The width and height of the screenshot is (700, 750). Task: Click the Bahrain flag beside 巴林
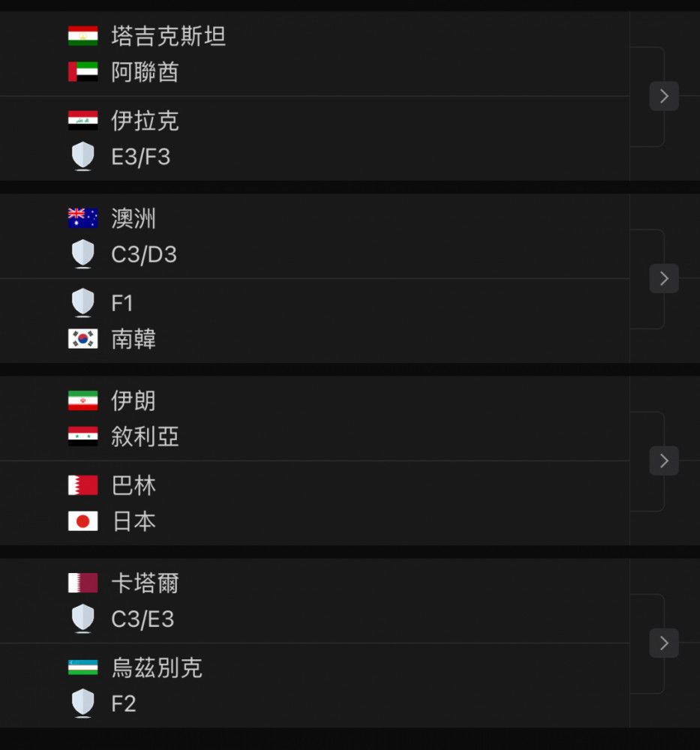pyautogui.click(x=83, y=485)
